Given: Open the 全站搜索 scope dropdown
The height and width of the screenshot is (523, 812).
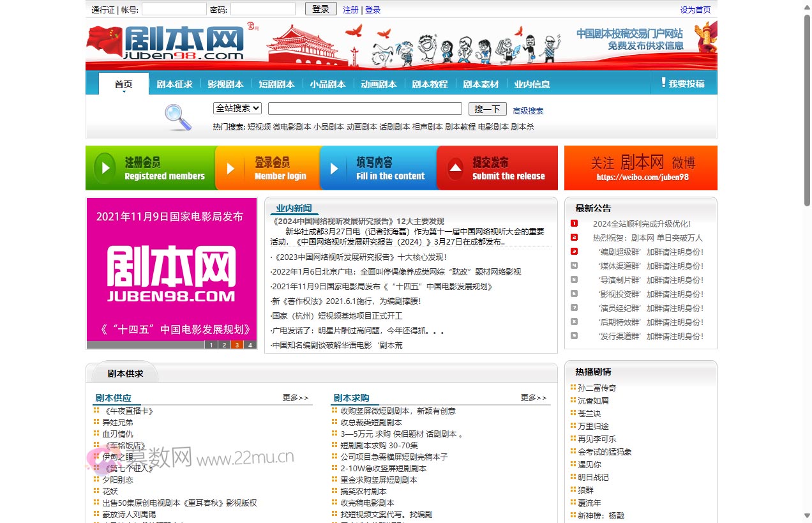Looking at the screenshot, I should (x=237, y=109).
